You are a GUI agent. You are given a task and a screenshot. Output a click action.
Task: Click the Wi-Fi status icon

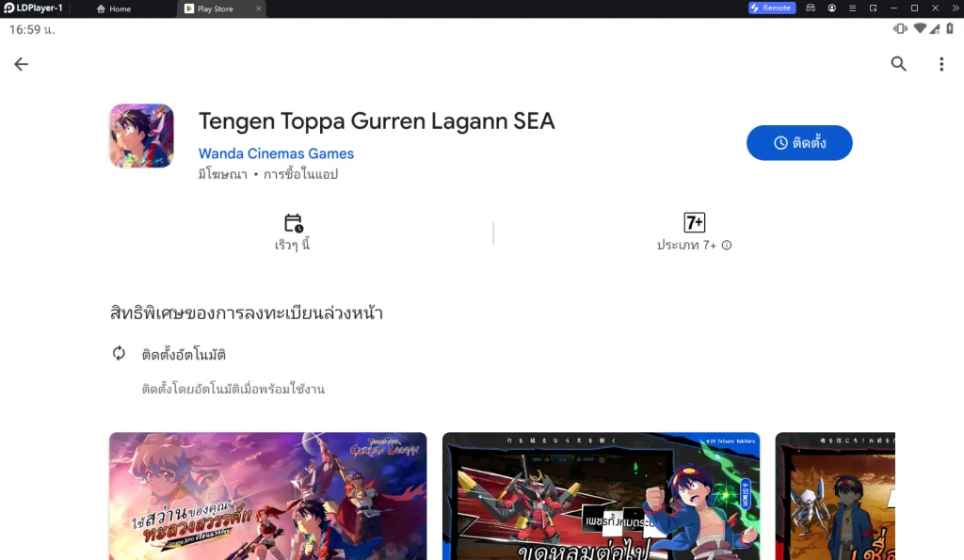920,28
